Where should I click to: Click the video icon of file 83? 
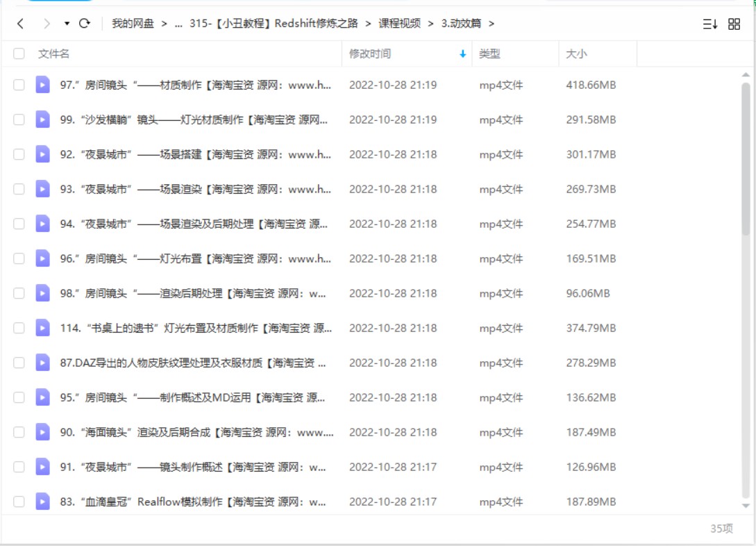(42, 502)
